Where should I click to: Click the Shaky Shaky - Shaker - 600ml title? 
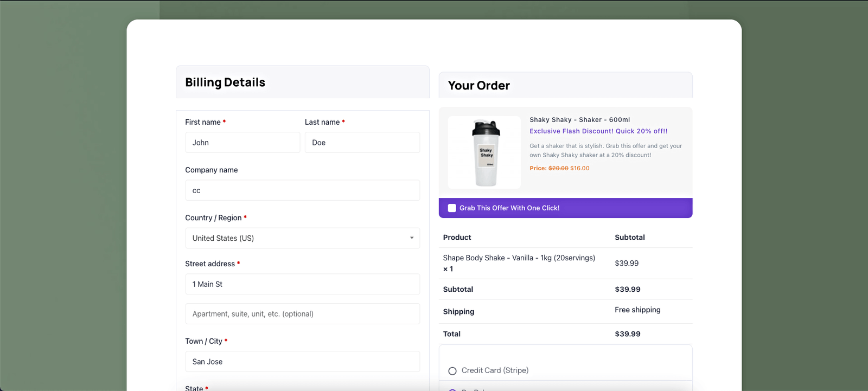click(579, 120)
